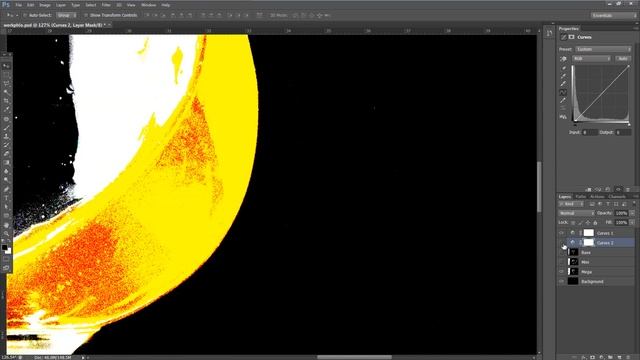640x360 pixels.
Task: Open the Auto-Select Group dropdown
Action: tap(66, 15)
